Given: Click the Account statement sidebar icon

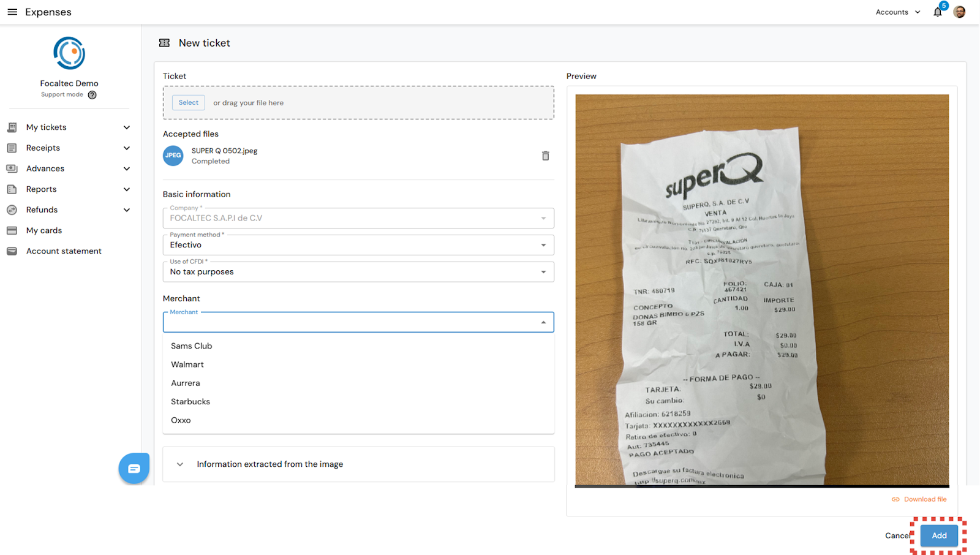Looking at the screenshot, I should click(12, 251).
